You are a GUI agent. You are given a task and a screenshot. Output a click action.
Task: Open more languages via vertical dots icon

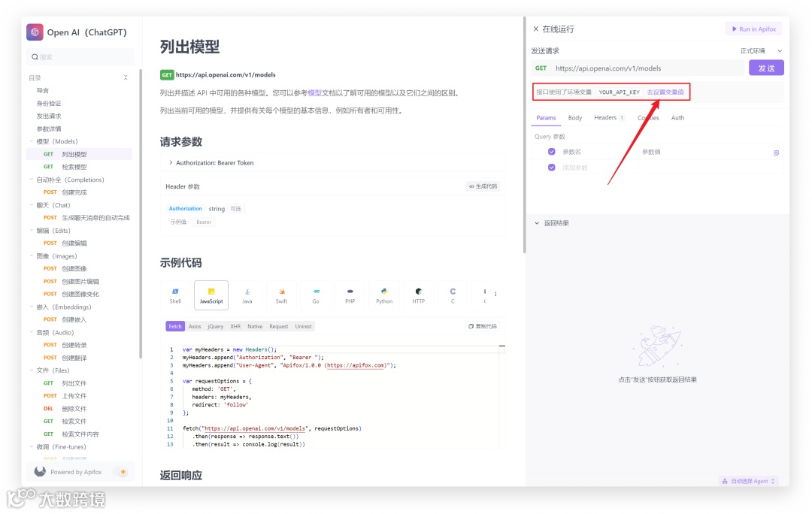pos(495,294)
